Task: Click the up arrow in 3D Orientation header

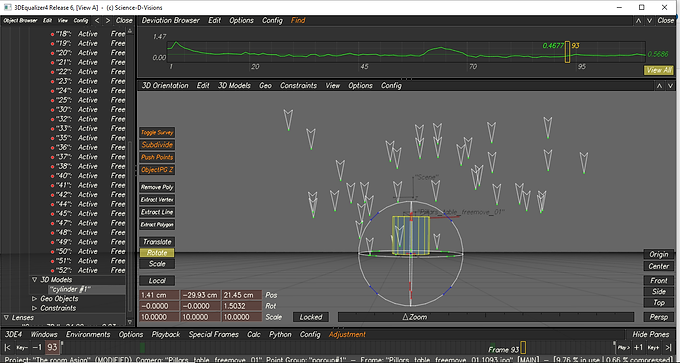Action: pyautogui.click(x=659, y=86)
